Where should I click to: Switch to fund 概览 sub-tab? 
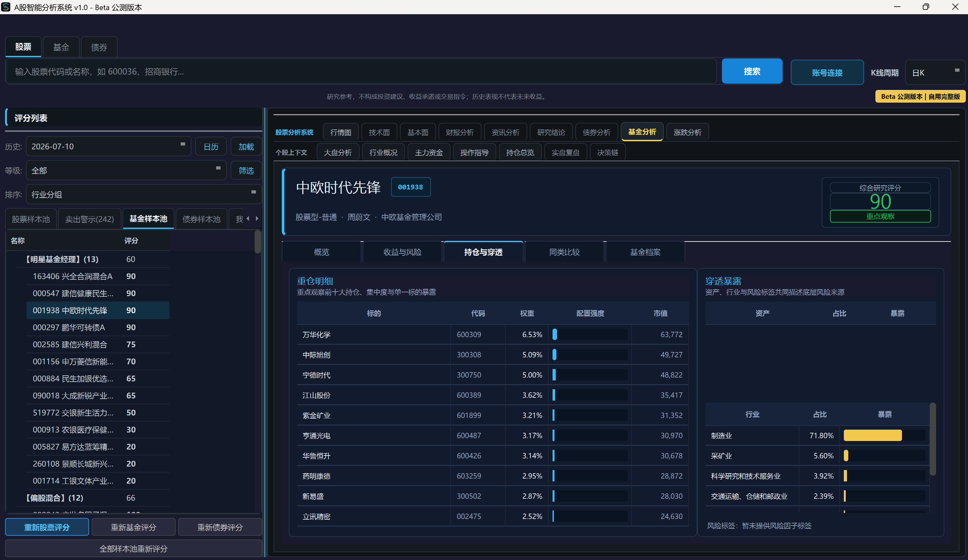coord(322,252)
